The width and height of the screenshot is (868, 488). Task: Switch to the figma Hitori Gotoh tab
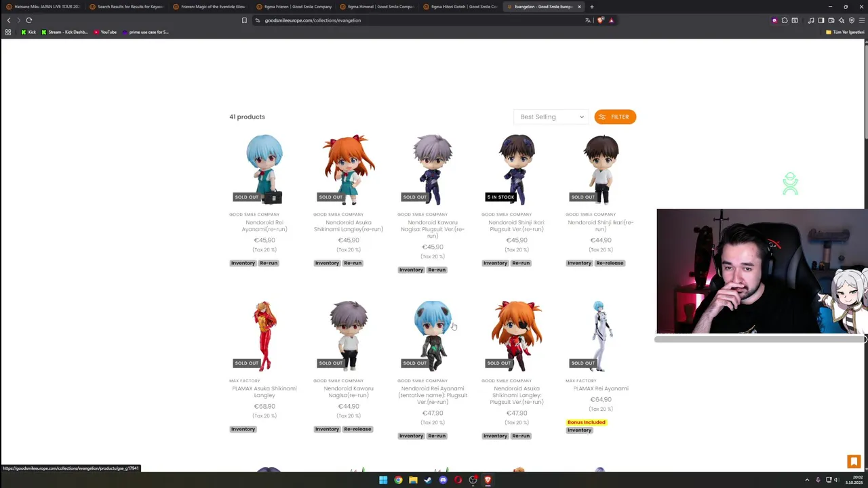[x=460, y=7]
